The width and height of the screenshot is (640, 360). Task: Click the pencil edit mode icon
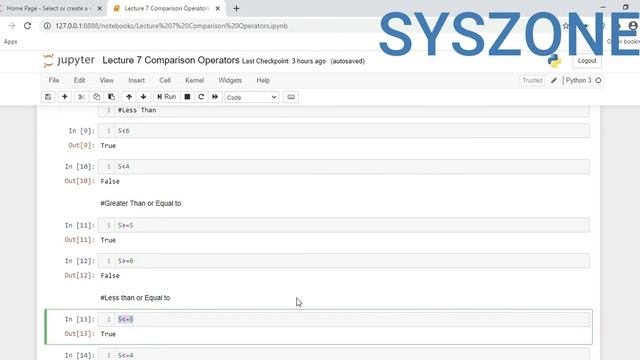click(553, 80)
